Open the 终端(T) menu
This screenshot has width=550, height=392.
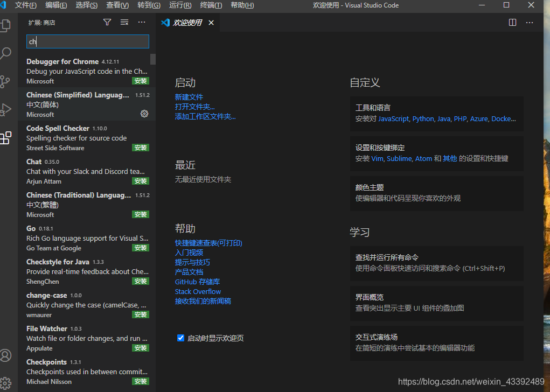pos(211,5)
